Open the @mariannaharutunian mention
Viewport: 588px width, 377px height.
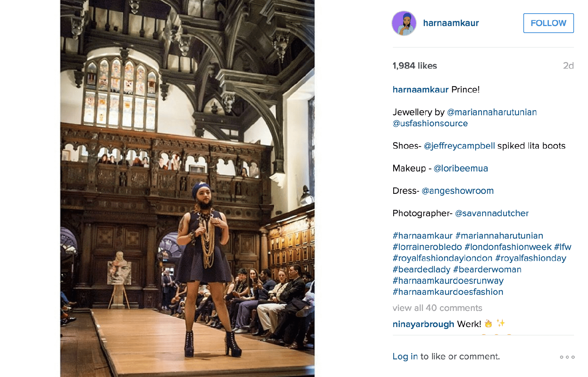click(492, 112)
